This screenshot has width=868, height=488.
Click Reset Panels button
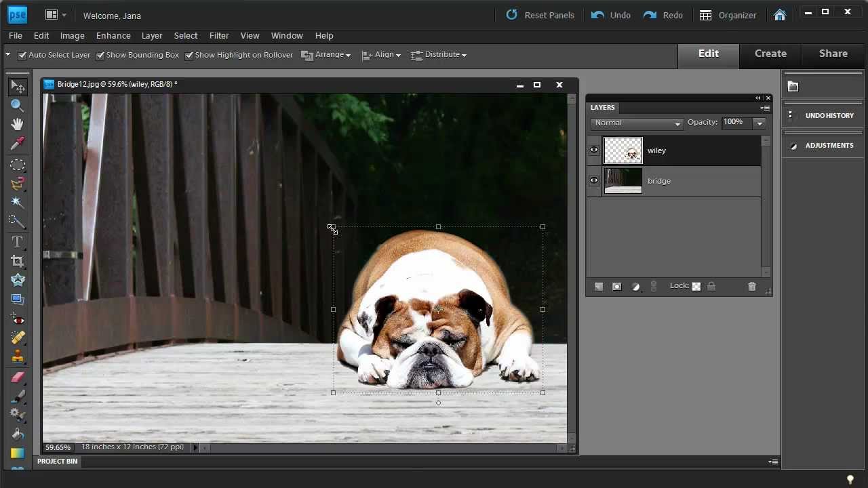click(x=540, y=15)
